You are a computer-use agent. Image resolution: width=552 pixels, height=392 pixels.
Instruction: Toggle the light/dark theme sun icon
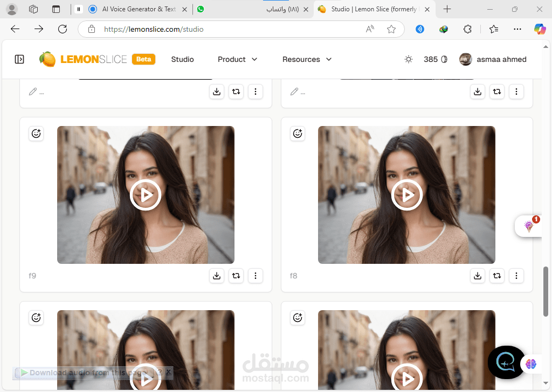(x=409, y=59)
